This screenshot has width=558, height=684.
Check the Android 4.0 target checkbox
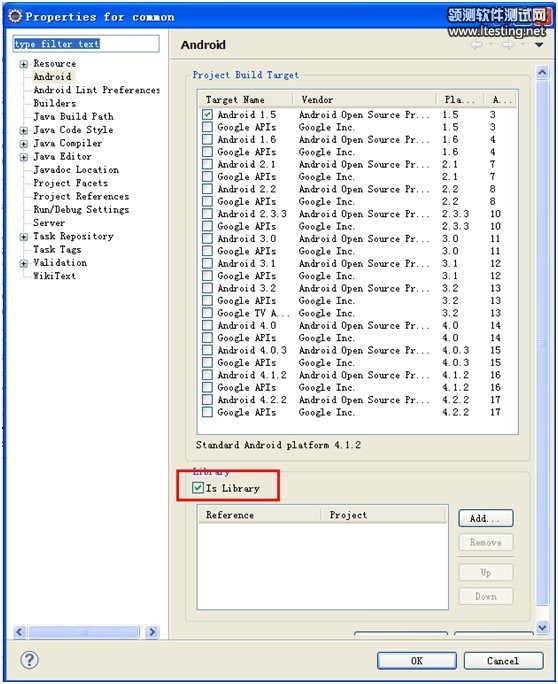click(x=207, y=326)
